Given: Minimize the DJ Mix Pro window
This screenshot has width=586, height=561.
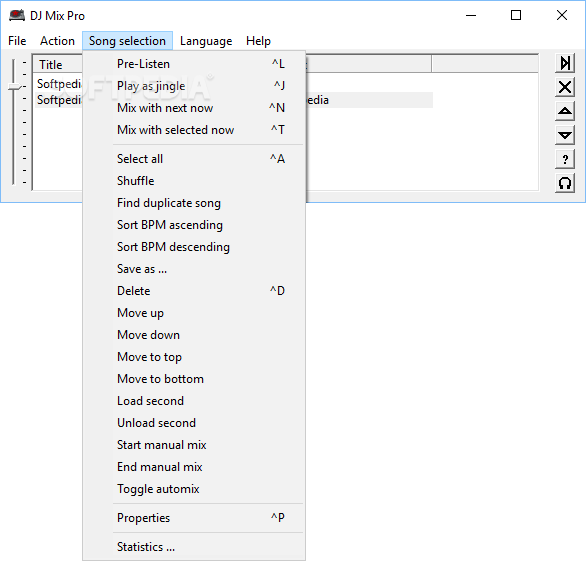Looking at the screenshot, I should point(471,16).
